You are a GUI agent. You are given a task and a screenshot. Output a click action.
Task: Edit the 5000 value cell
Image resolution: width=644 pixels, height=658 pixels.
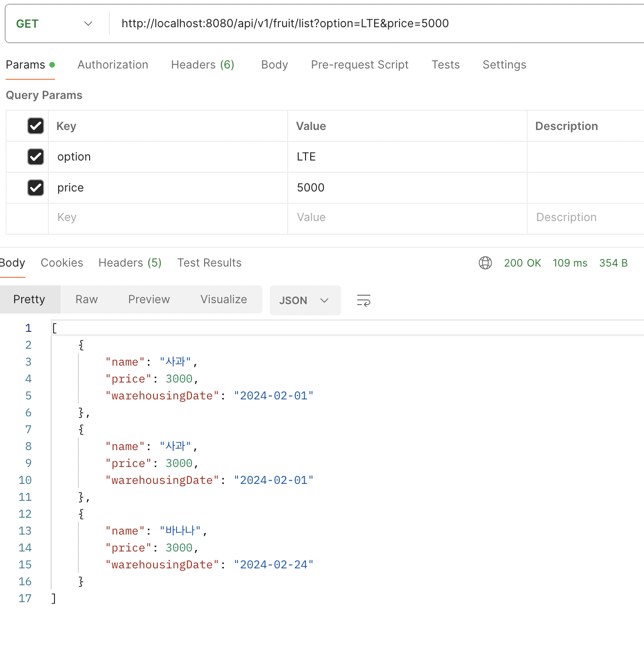coord(407,188)
